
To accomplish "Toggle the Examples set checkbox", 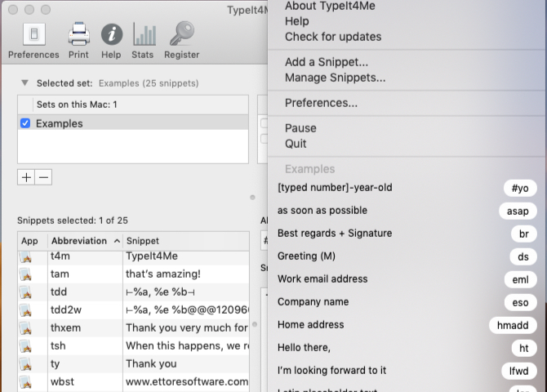I will (x=25, y=123).
